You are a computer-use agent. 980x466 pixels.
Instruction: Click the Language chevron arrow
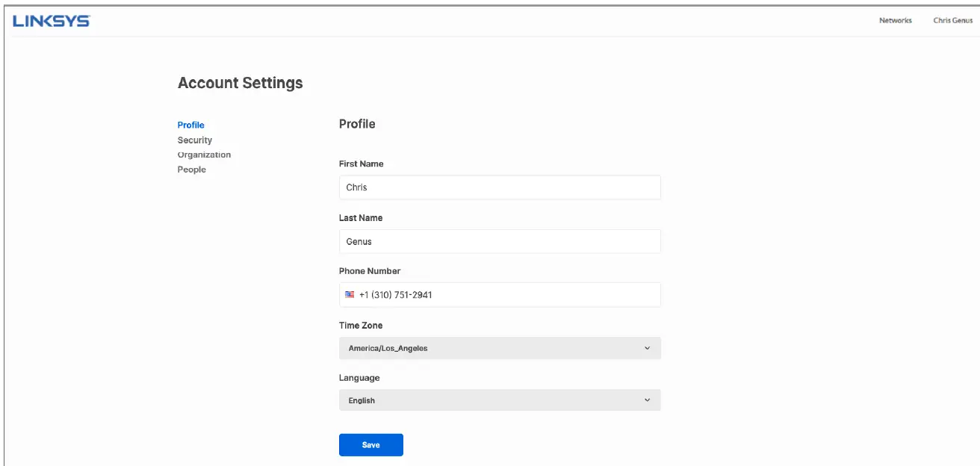(647, 400)
